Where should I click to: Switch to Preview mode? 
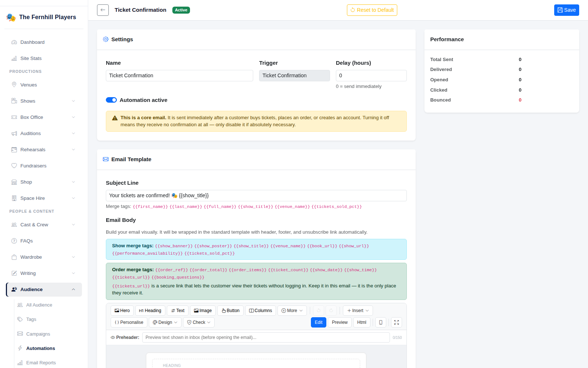(x=340, y=322)
